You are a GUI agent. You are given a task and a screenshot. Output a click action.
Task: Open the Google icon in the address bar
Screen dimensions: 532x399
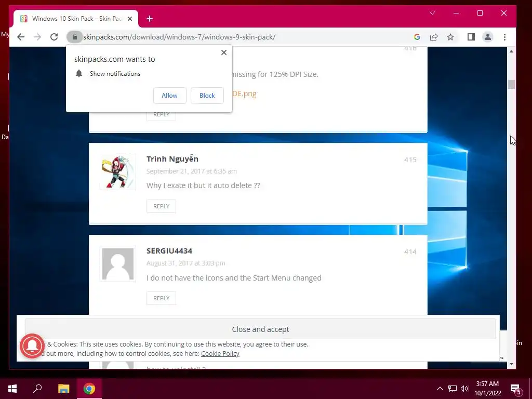[417, 37]
